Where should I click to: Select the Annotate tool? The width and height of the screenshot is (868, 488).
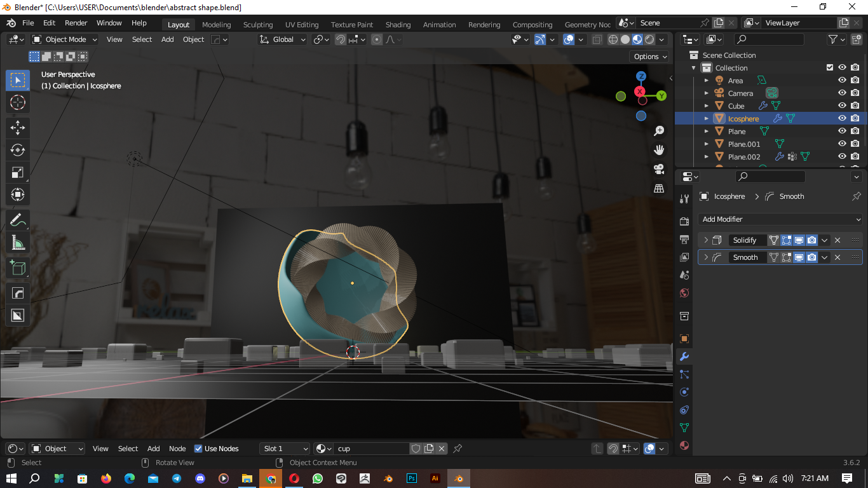(18, 220)
